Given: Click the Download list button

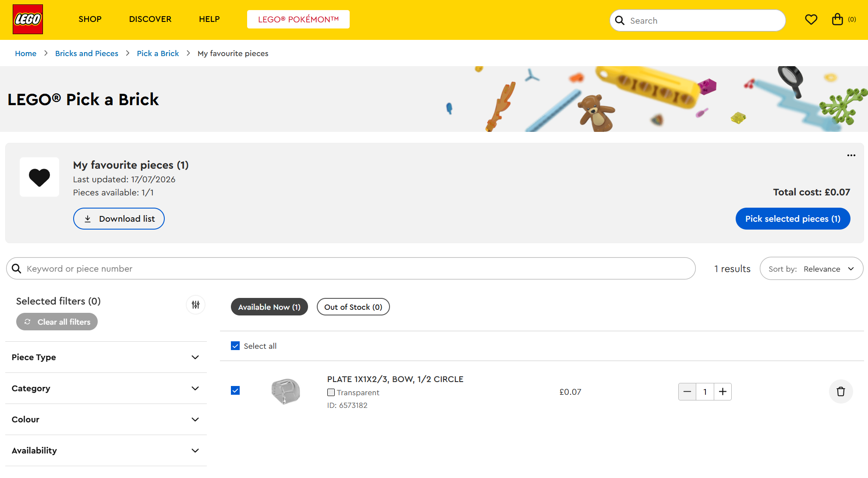Looking at the screenshot, I should (119, 219).
